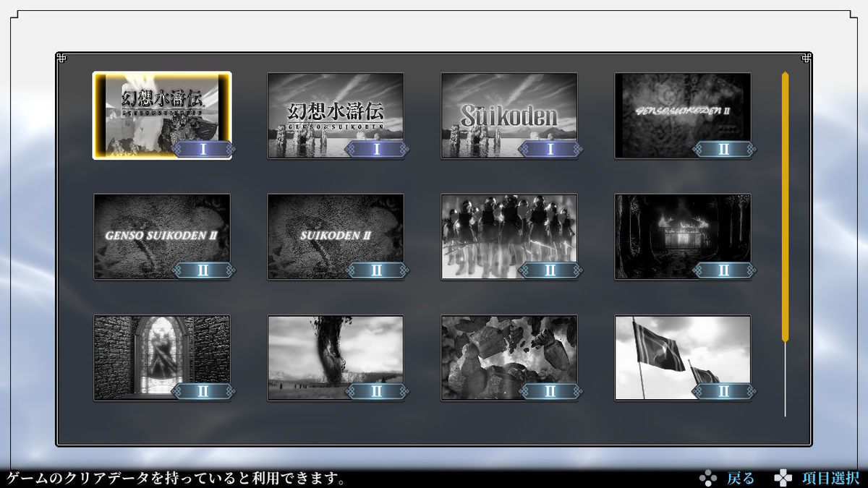The image size is (868, 488).
Task: Open the burning house in forest thumbnail
Action: 683,236
